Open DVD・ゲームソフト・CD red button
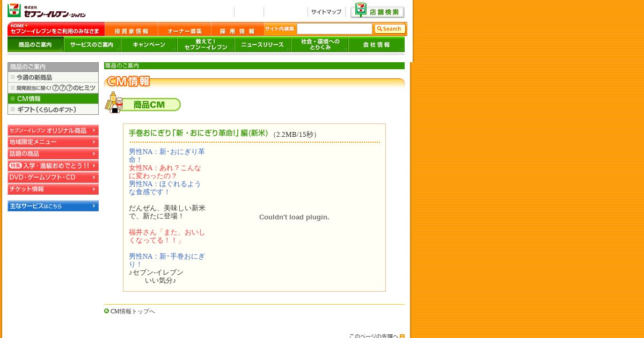 pyautogui.click(x=53, y=178)
